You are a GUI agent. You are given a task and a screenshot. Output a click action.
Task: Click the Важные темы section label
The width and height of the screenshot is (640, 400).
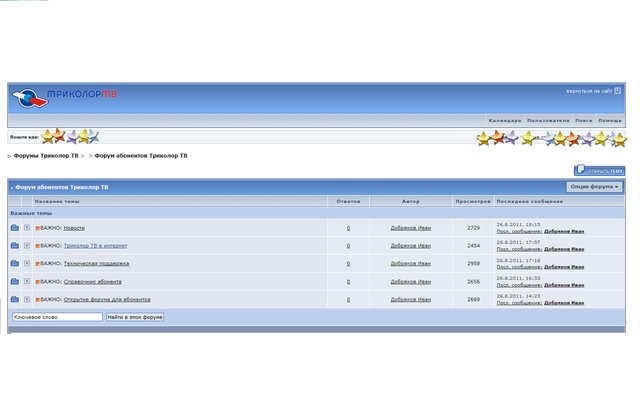31,213
